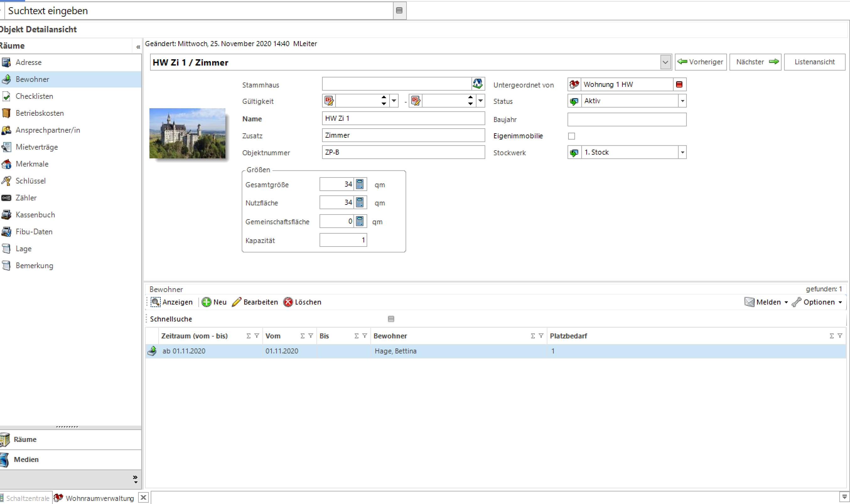Open Gültigkeit start date dropdown arrow

(x=394, y=101)
